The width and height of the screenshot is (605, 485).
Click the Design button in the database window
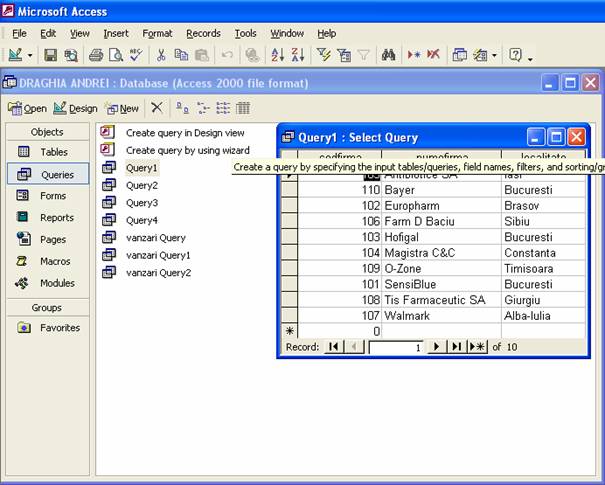click(x=75, y=108)
